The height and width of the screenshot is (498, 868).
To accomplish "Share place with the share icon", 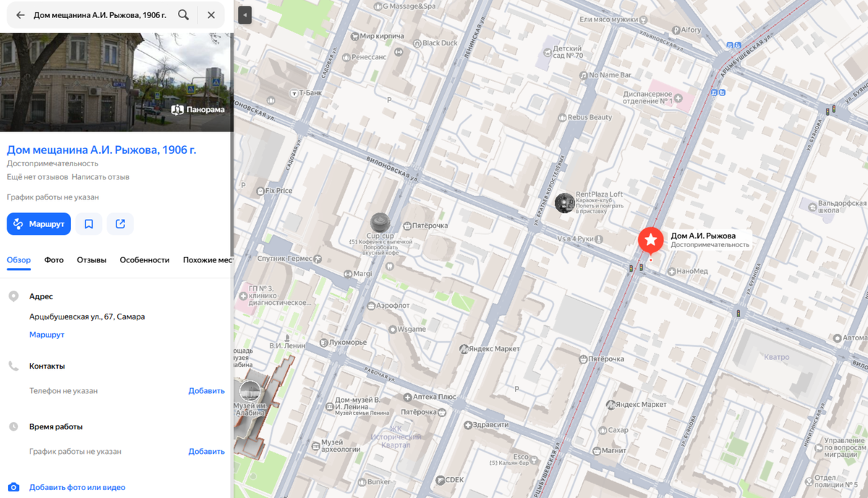I will tap(120, 224).
